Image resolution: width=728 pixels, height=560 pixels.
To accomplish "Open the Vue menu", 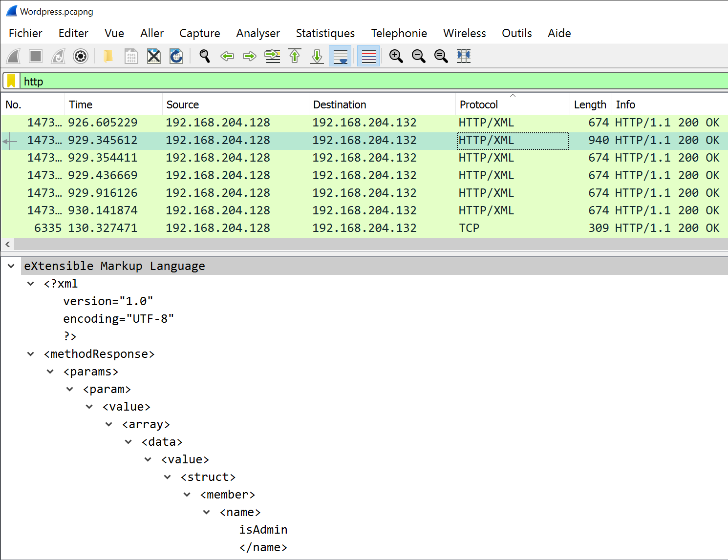I will click(114, 33).
